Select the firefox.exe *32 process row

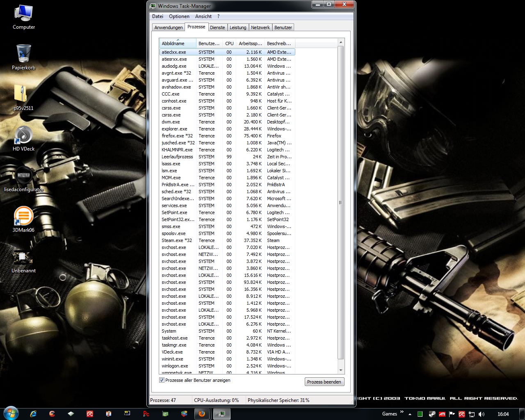coord(227,136)
